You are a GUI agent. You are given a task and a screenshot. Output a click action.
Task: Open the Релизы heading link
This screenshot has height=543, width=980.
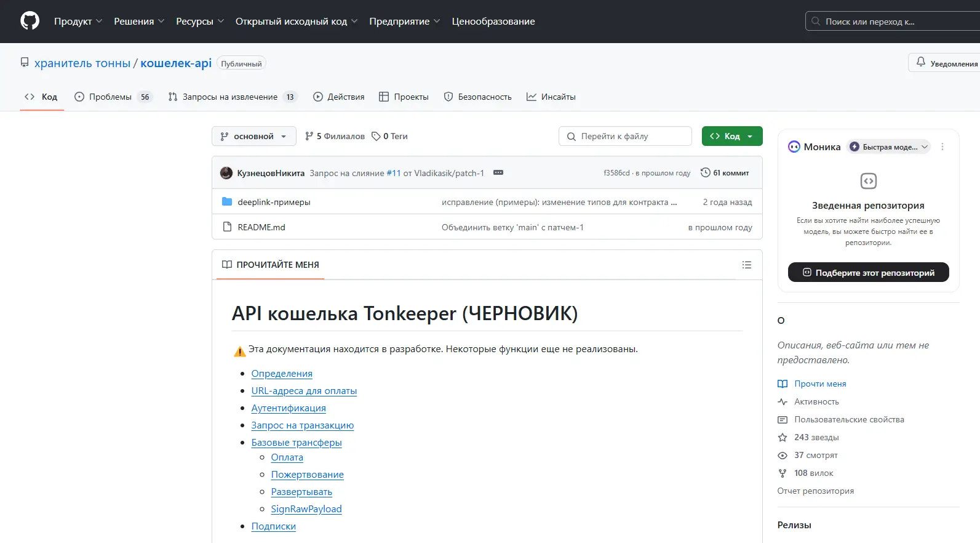794,525
